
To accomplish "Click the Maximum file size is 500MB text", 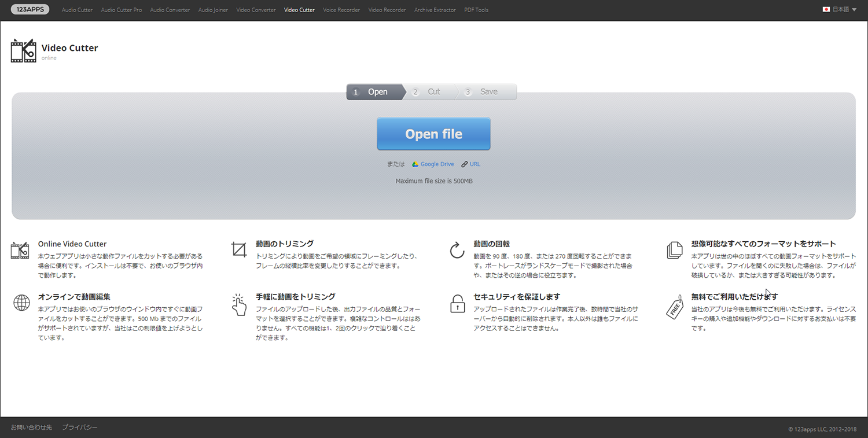I will [x=434, y=181].
